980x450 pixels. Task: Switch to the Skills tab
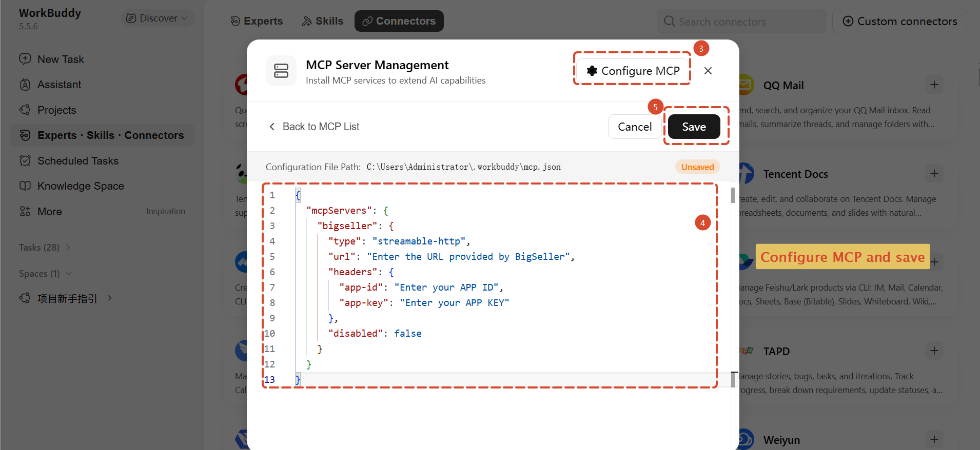[x=322, y=21]
